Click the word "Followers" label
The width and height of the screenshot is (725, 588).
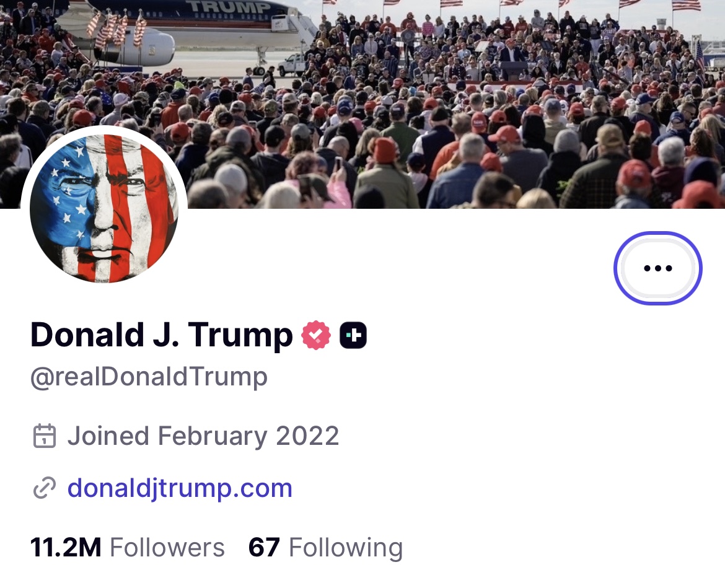coord(167,548)
